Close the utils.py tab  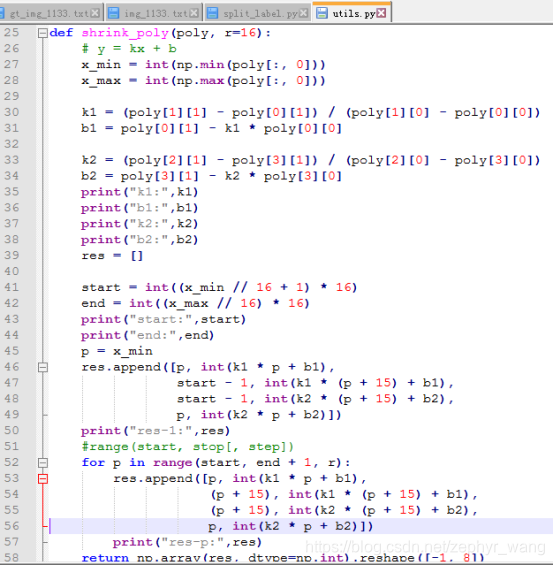pos(381,13)
